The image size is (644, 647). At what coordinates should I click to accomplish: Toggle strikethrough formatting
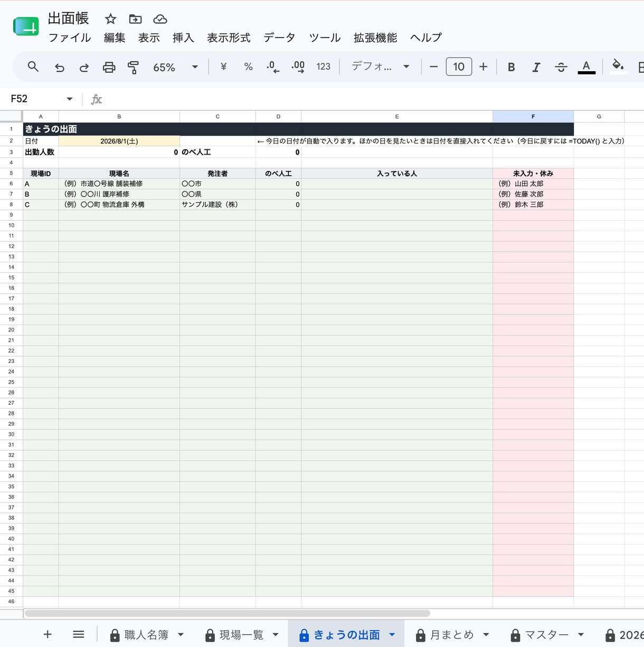561,67
